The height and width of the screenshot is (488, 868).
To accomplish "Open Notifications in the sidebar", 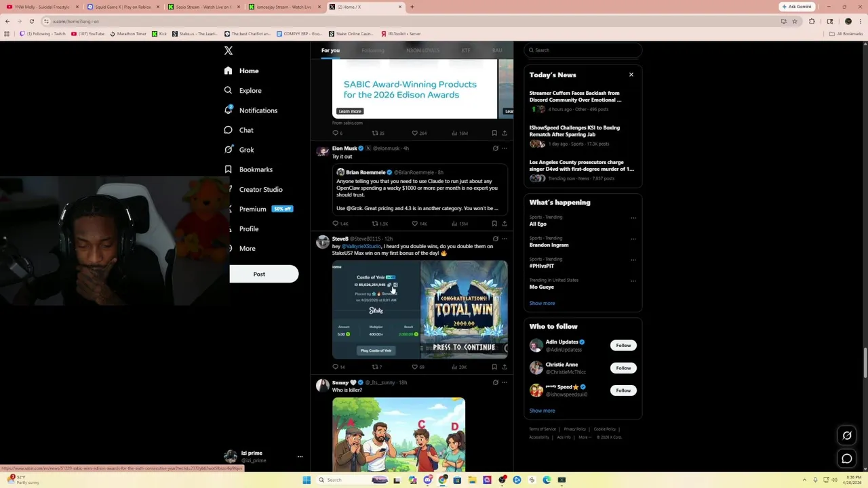I will click(x=250, y=110).
